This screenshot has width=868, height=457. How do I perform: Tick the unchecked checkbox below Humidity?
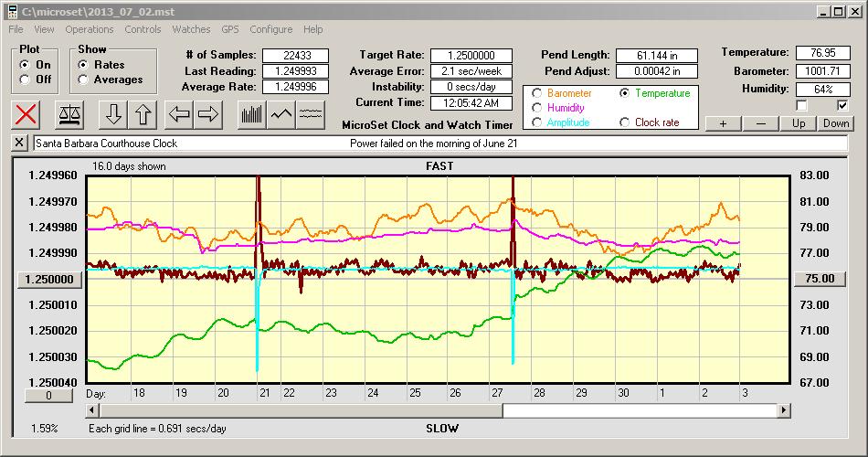[x=801, y=105]
